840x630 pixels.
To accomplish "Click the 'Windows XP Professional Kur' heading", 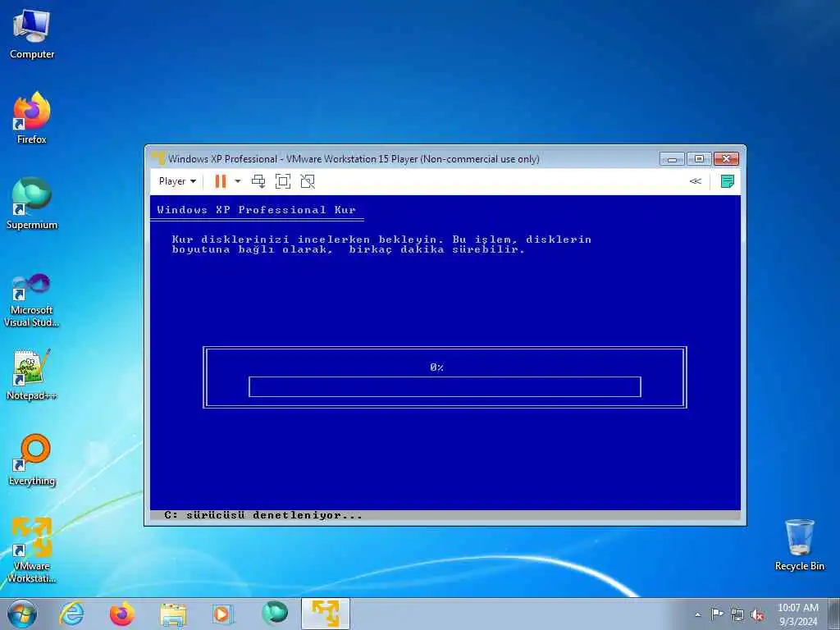I will (256, 210).
